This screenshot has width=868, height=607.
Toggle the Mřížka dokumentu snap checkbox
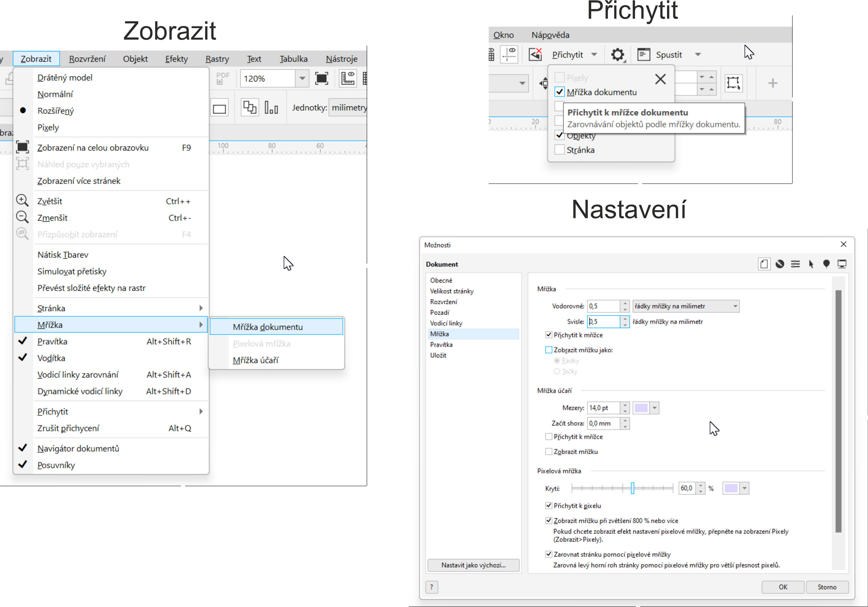click(x=559, y=92)
